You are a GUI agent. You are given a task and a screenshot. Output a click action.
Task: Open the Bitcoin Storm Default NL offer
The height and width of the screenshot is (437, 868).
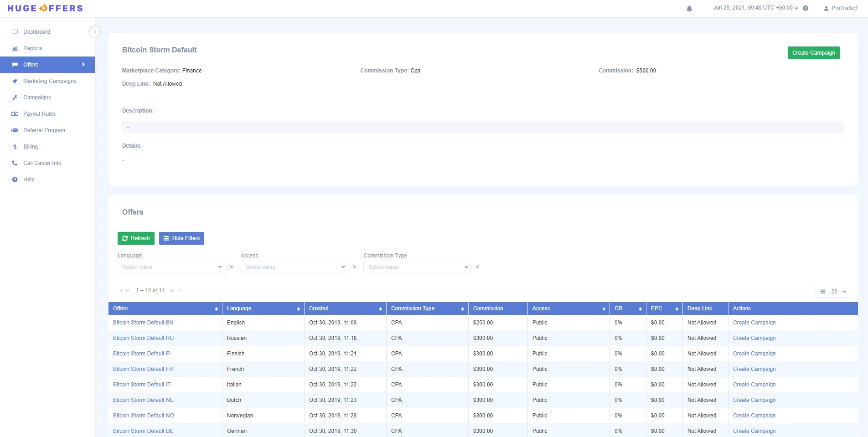(143, 400)
